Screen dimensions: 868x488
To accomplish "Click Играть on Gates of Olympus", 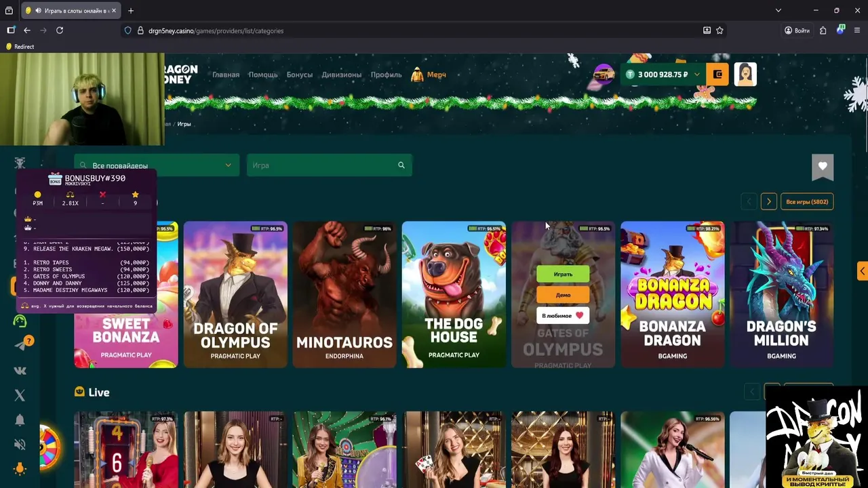I will (563, 274).
